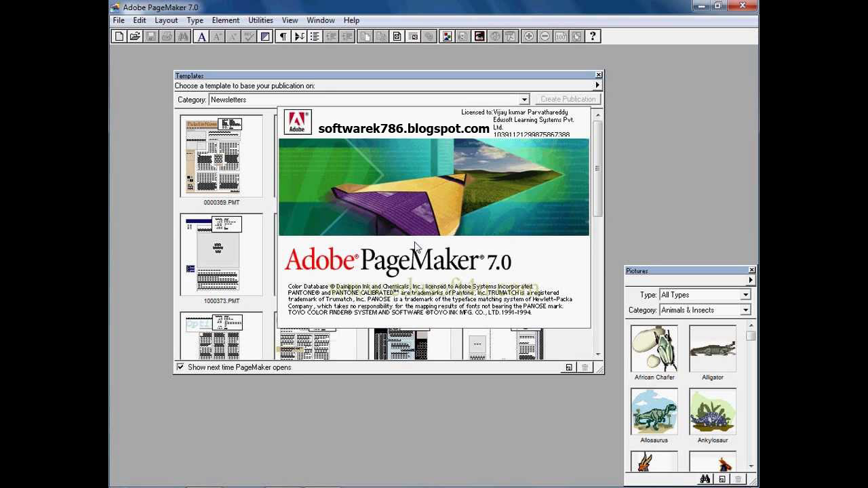Screen dimensions: 868x488
Task: Click the Adobe logo on the splash screen
Action: point(297,123)
